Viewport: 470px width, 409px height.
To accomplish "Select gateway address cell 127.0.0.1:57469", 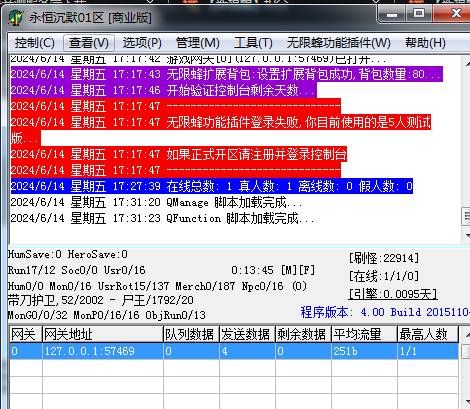I will 103,351.
